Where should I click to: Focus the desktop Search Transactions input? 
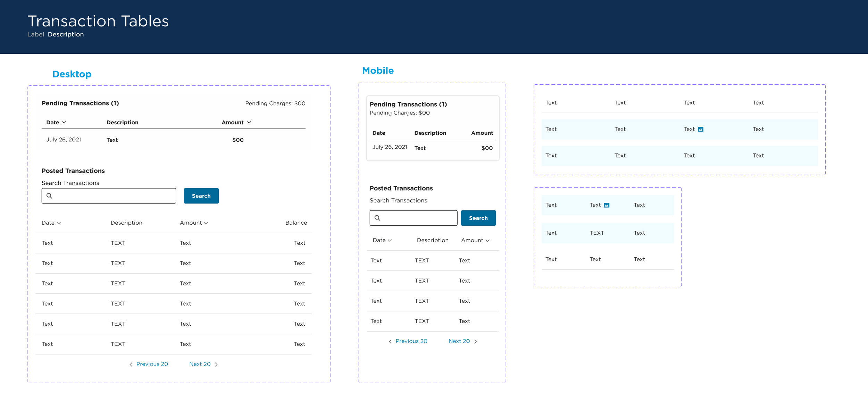point(115,196)
